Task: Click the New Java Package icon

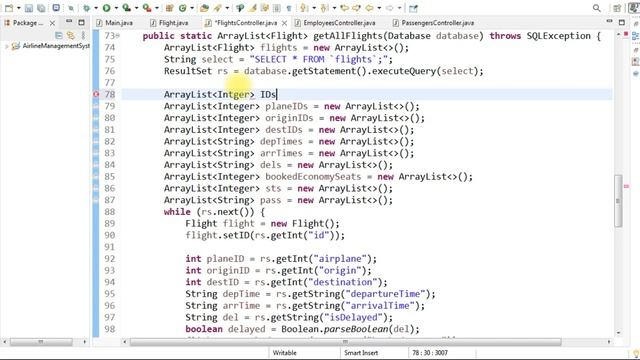Action: tap(169, 8)
